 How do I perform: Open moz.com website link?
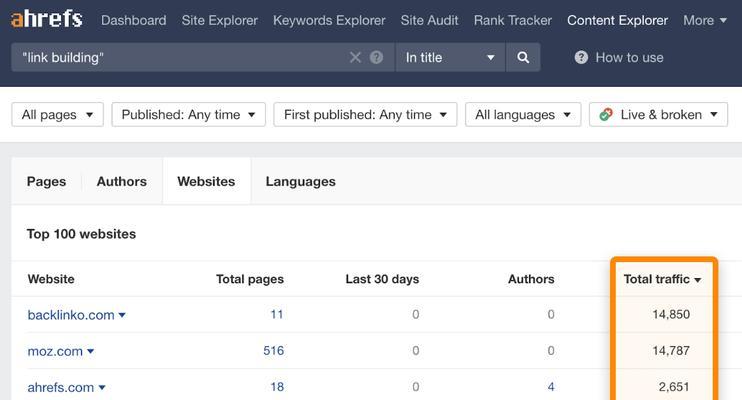point(55,351)
